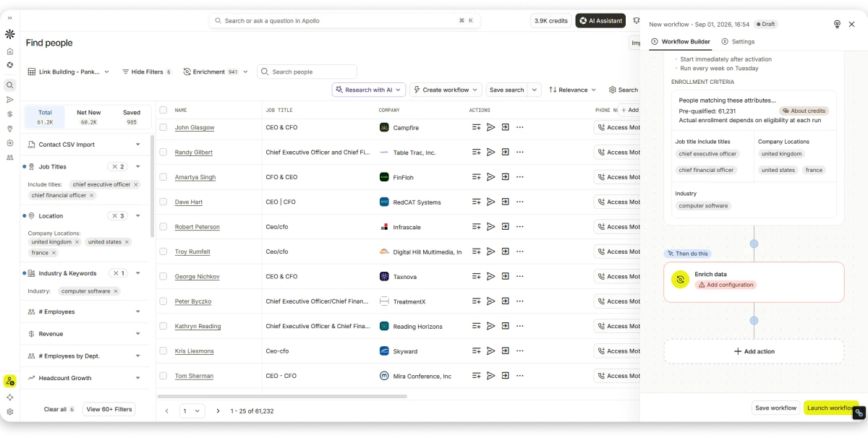The height and width of the screenshot is (438, 868).
Task: Open page number dropdown
Action: [192, 411]
